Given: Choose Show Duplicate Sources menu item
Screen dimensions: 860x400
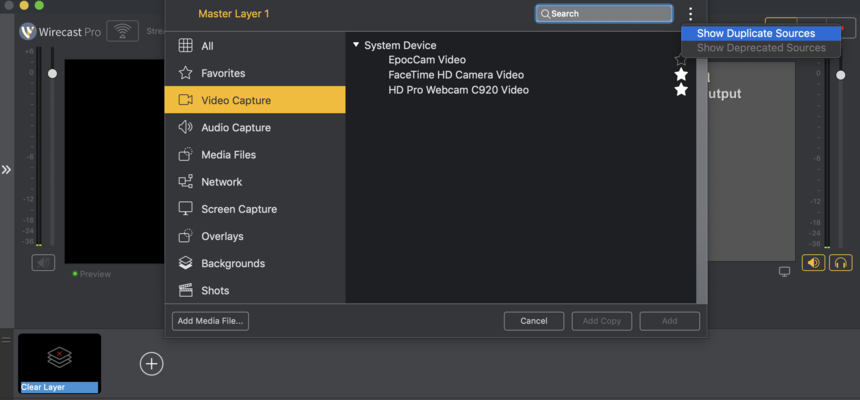Looking at the screenshot, I should pyautogui.click(x=761, y=33).
